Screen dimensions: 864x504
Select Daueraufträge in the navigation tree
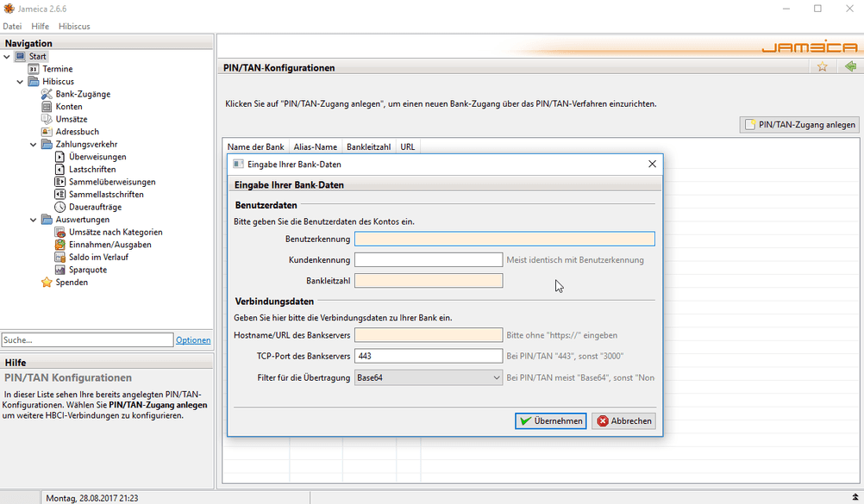tap(96, 207)
